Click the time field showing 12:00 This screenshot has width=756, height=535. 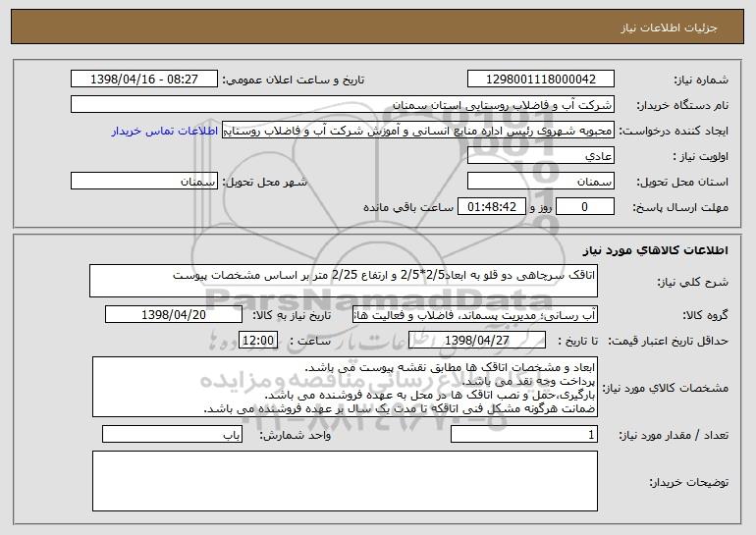258,341
